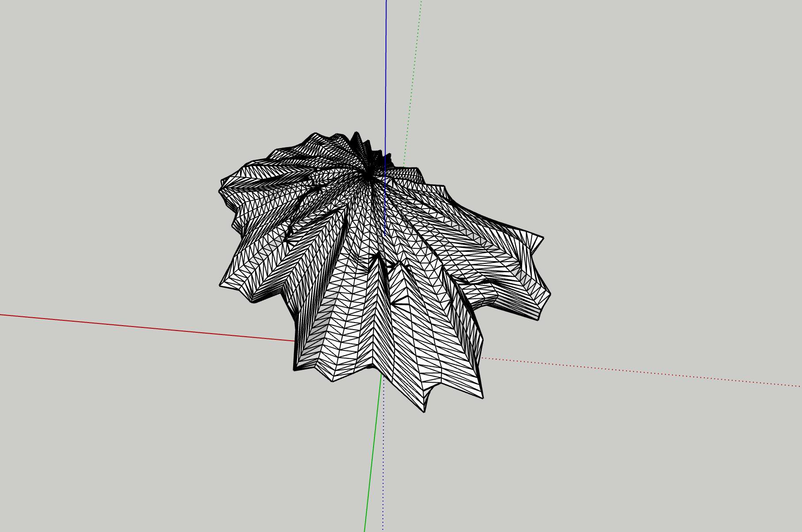The image size is (802, 532).
Task: Click the bottom-right corner tip of the mesh
Action: click(x=483, y=397)
